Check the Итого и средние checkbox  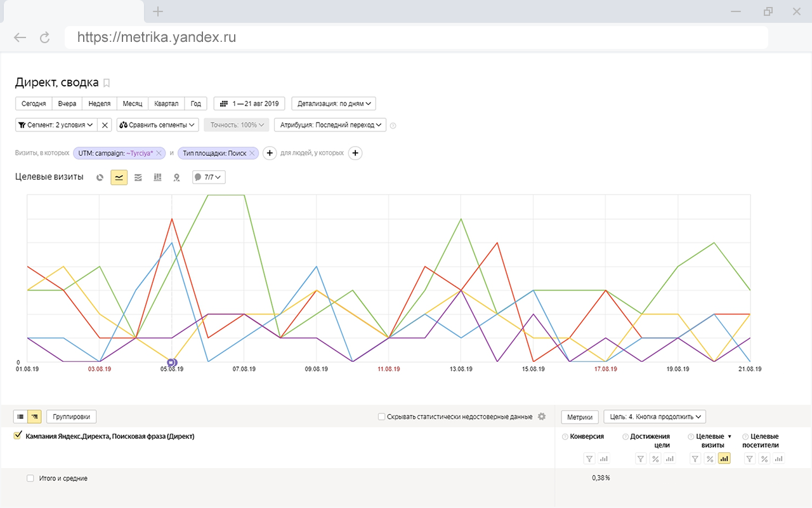pos(30,478)
